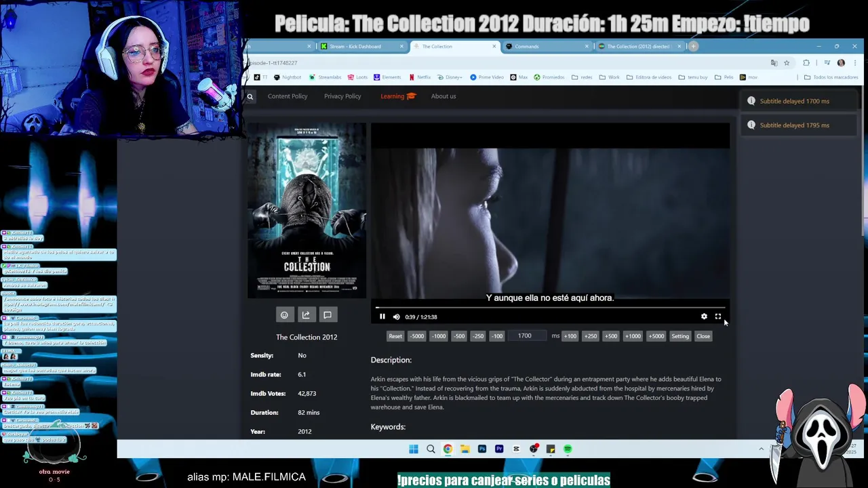The height and width of the screenshot is (488, 868).
Task: Open the Content Policy page
Action: click(x=288, y=96)
